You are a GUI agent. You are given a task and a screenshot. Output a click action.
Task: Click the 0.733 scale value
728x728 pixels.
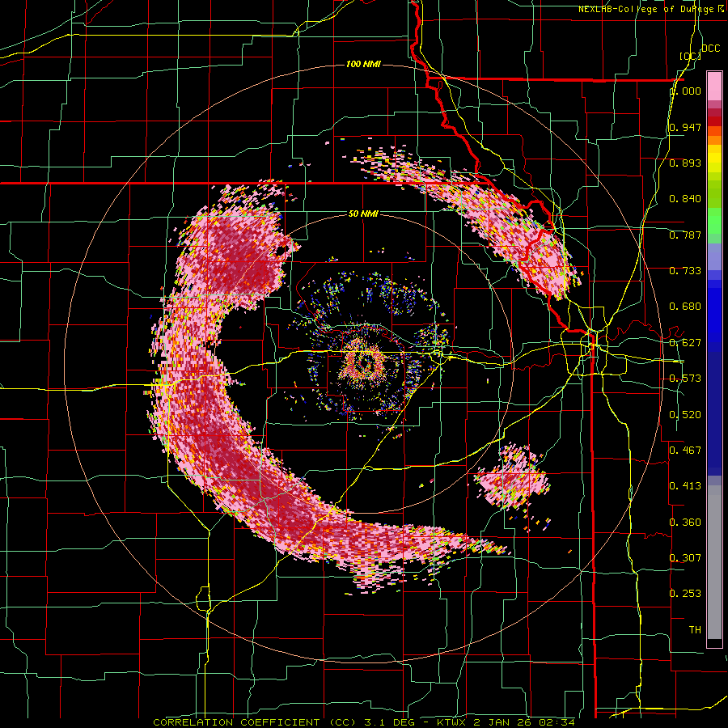pos(685,271)
